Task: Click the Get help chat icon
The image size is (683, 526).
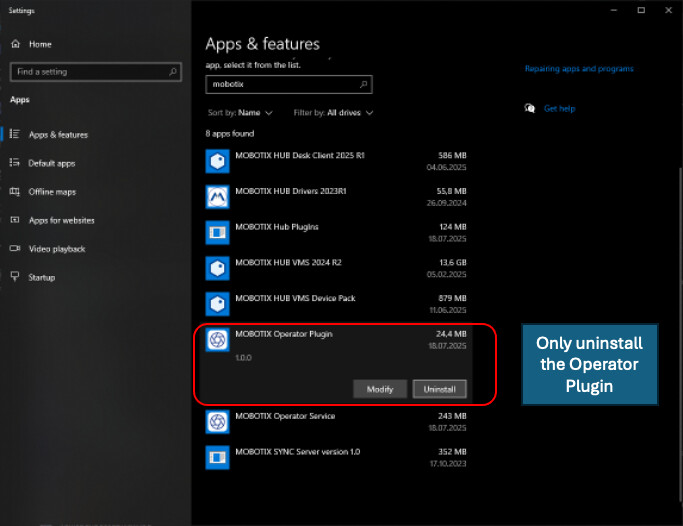Action: tap(530, 108)
